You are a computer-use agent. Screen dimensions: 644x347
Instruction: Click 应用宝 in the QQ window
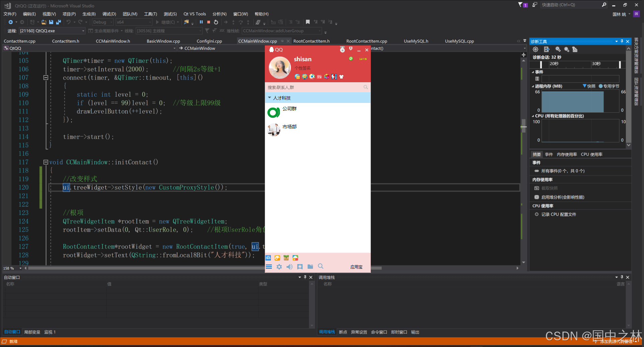(x=356, y=267)
